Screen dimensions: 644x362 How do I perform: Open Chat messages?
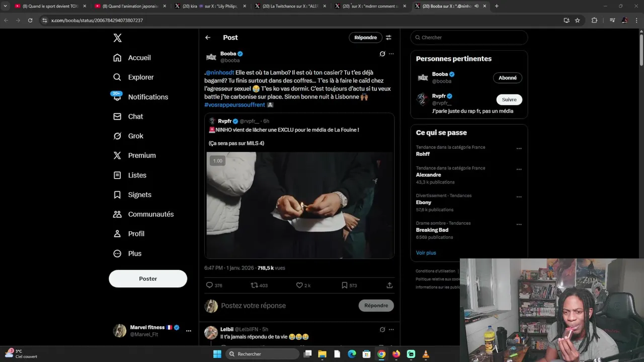[128, 117]
